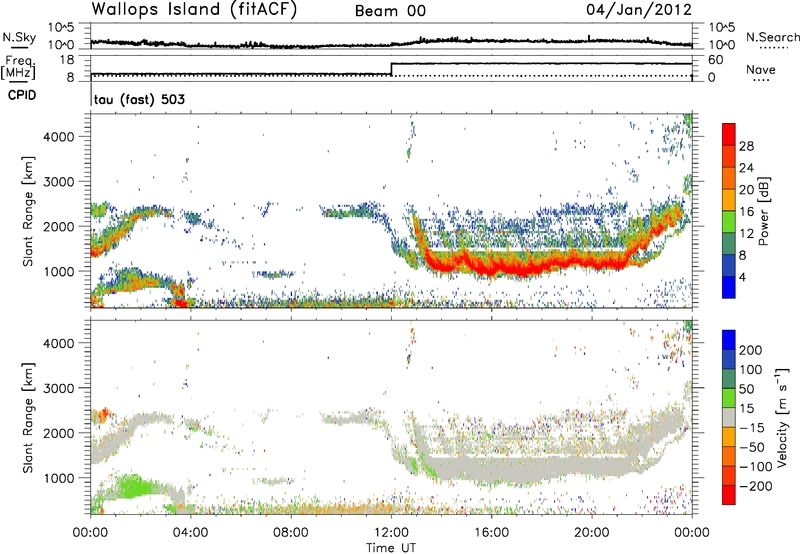Viewport: 800px width, 554px height.
Task: Click the "Power [dB]" colorbar title
Action: (763, 211)
